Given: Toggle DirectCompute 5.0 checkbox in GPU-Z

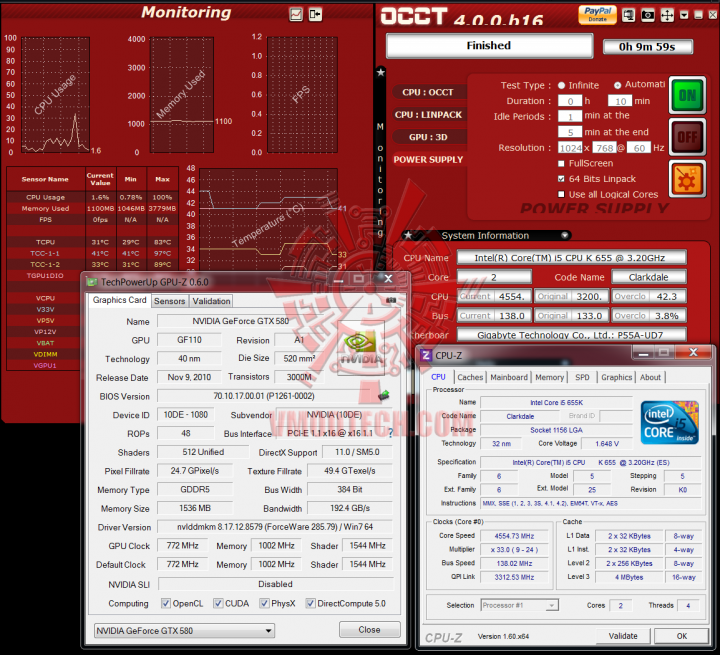Looking at the screenshot, I should click(310, 603).
